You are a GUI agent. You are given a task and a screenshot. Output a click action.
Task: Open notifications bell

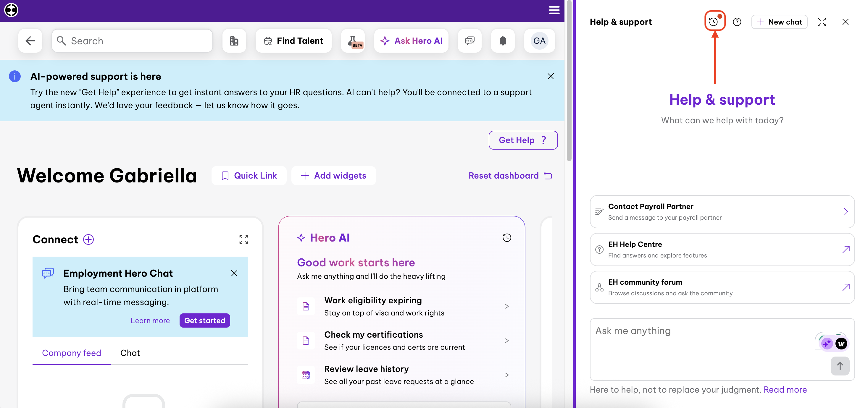click(x=503, y=41)
